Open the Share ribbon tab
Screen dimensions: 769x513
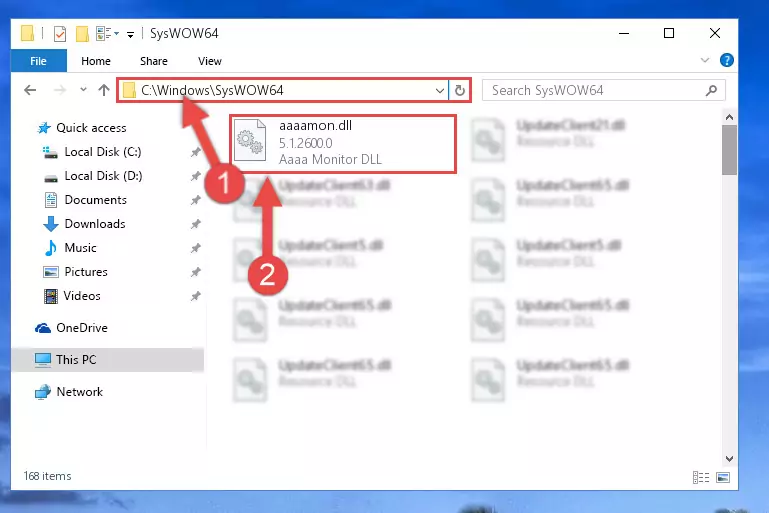point(154,61)
